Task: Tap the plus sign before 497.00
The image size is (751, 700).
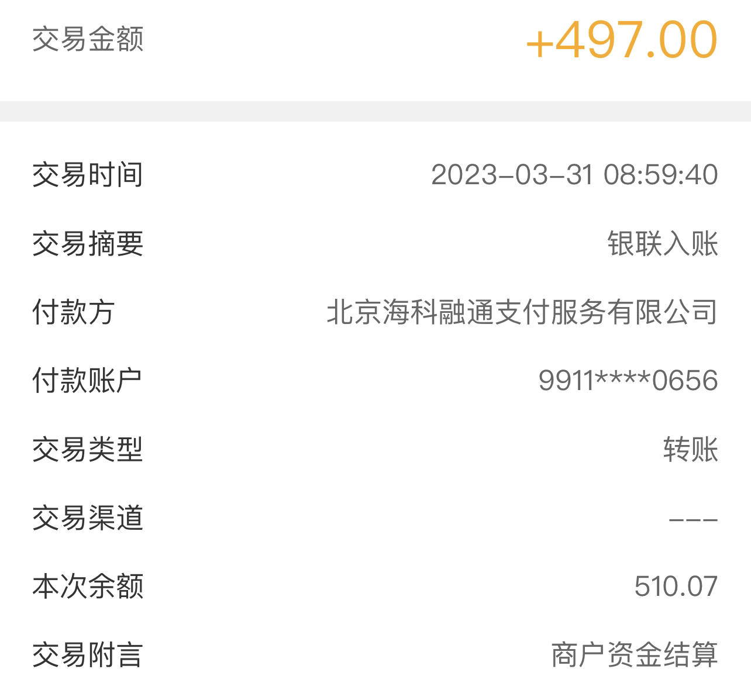Action: tap(539, 44)
